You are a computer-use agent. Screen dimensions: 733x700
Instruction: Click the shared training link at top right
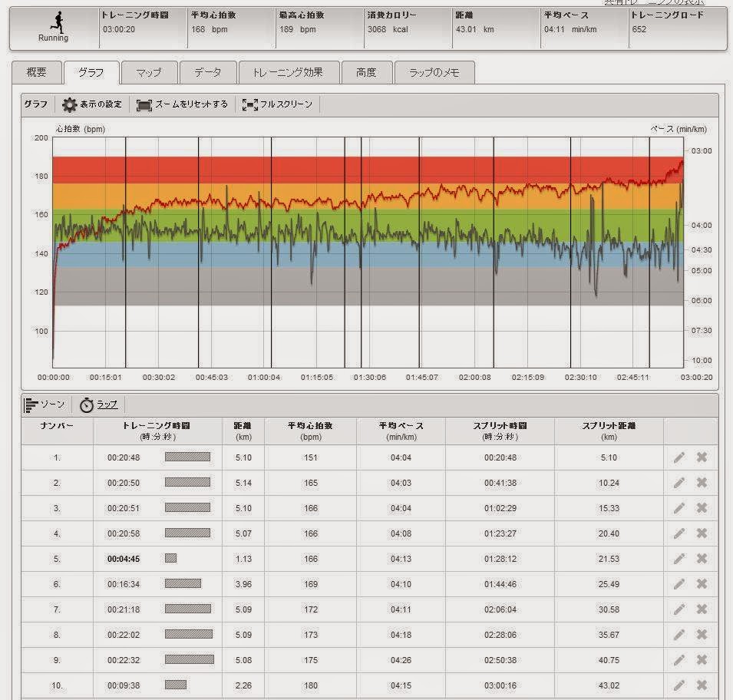coord(654,2)
